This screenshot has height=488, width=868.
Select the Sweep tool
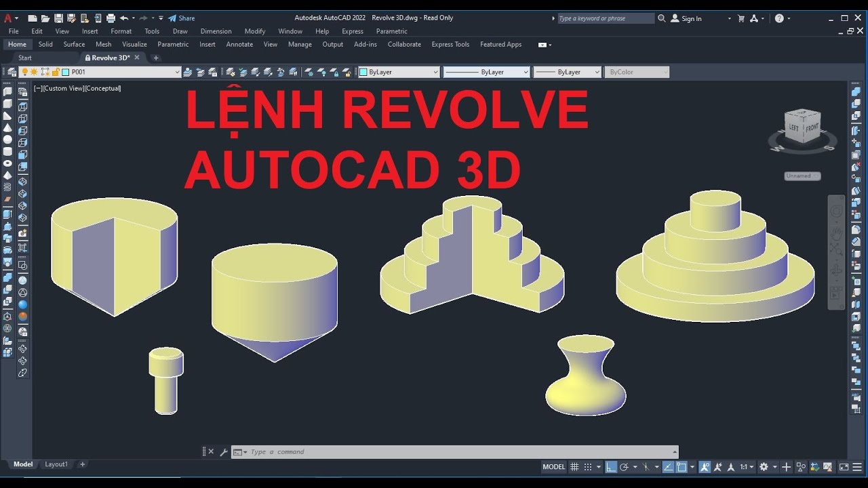(7, 239)
